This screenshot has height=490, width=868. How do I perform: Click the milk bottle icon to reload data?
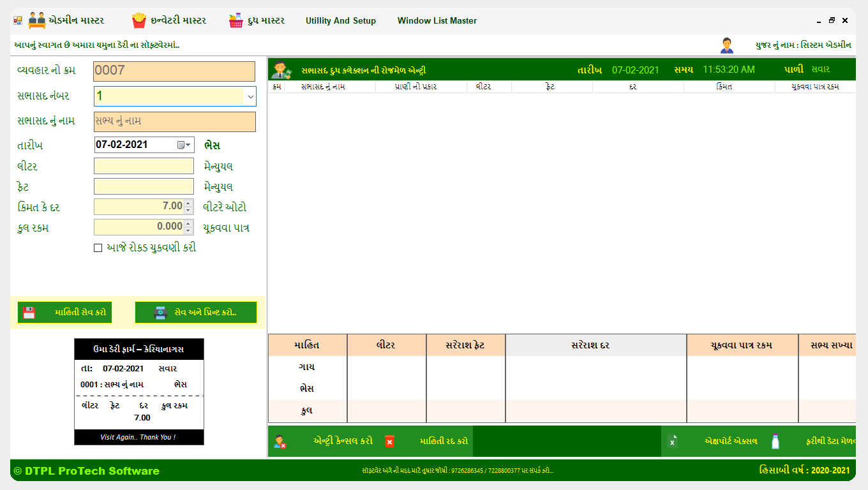click(775, 441)
